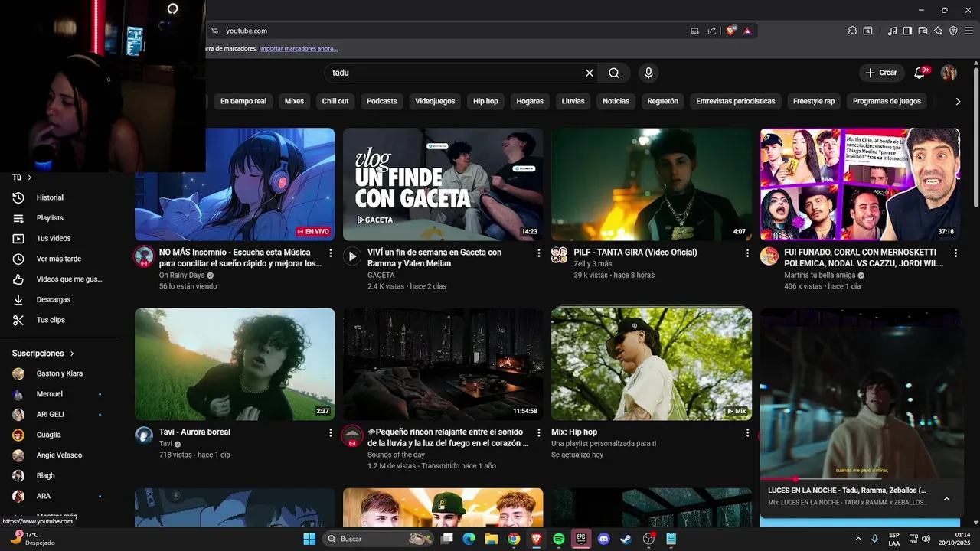
Task: Open ARI GELI subscription channel
Action: pos(59,414)
